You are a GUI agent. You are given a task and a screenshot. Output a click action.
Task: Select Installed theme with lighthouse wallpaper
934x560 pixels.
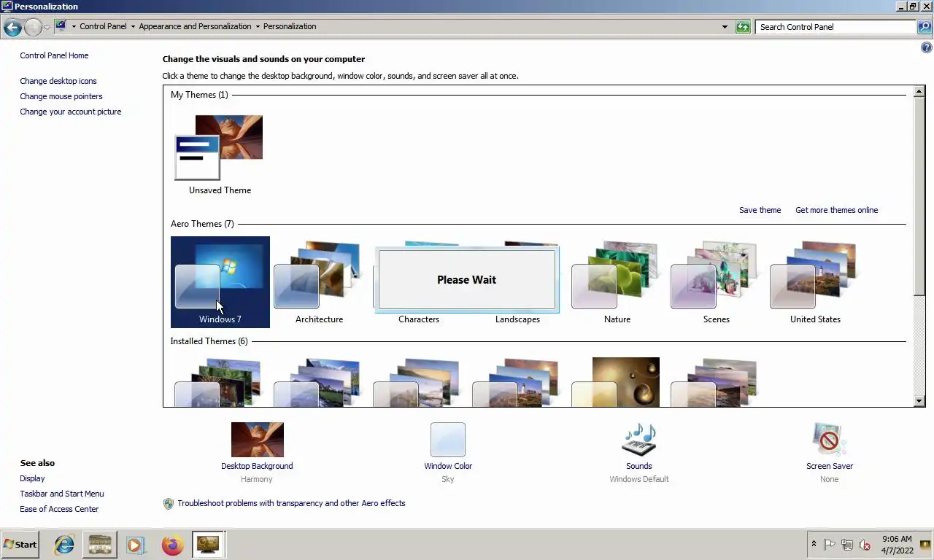[517, 381]
